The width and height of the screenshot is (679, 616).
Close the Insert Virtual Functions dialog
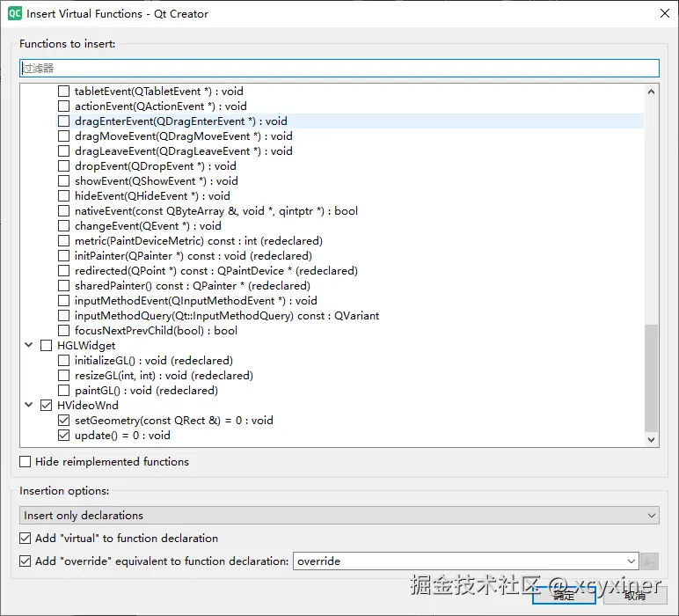[665, 13]
